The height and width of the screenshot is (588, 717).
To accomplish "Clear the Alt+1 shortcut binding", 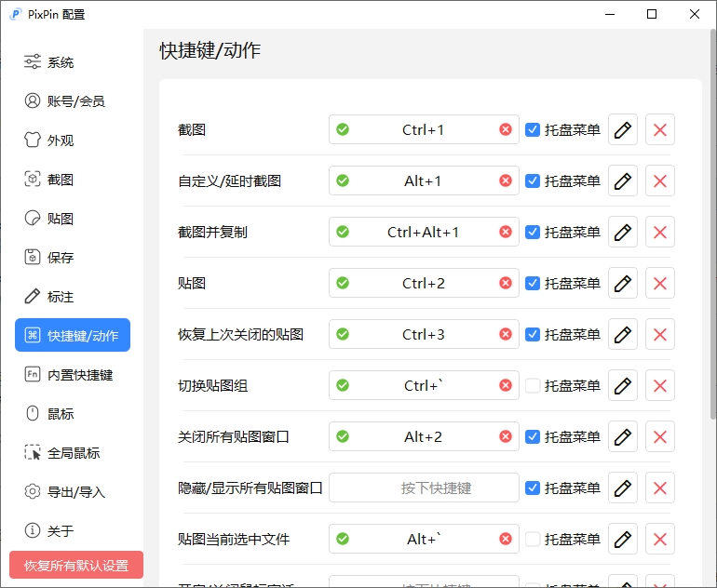I will tap(506, 180).
